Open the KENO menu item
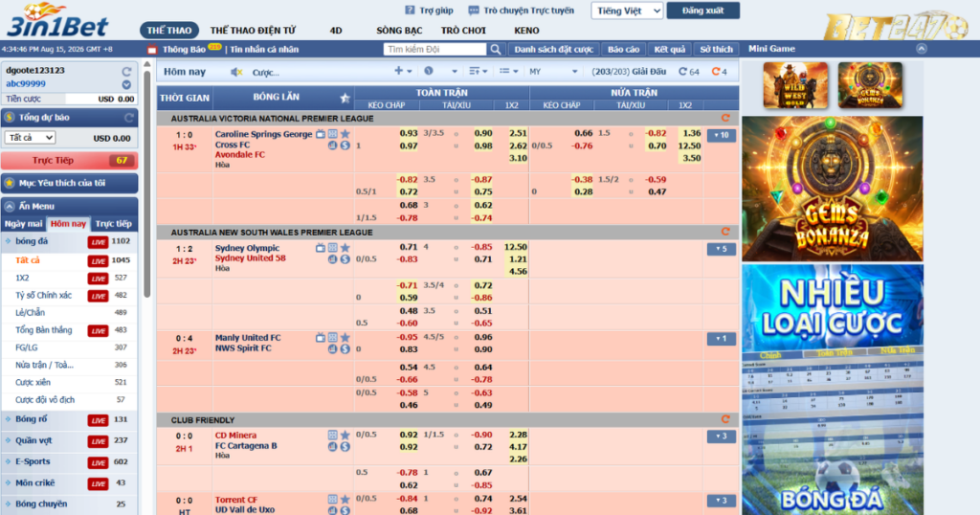 tap(526, 30)
